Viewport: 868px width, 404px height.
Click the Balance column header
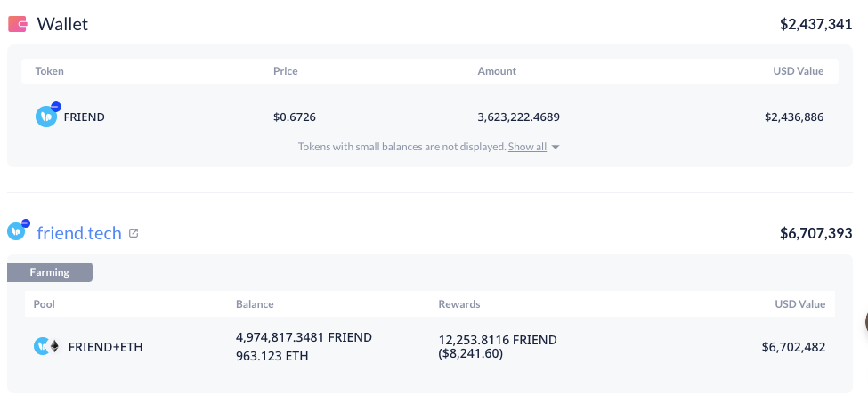point(255,303)
